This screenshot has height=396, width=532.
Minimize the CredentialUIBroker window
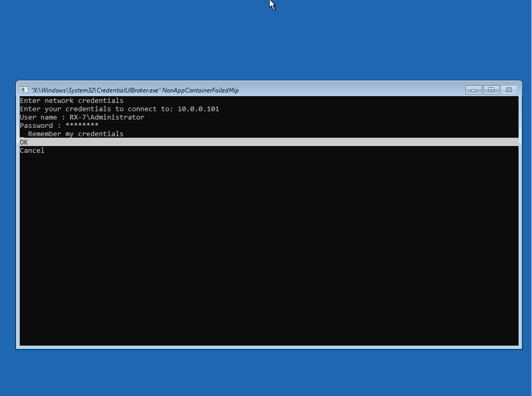pos(474,90)
